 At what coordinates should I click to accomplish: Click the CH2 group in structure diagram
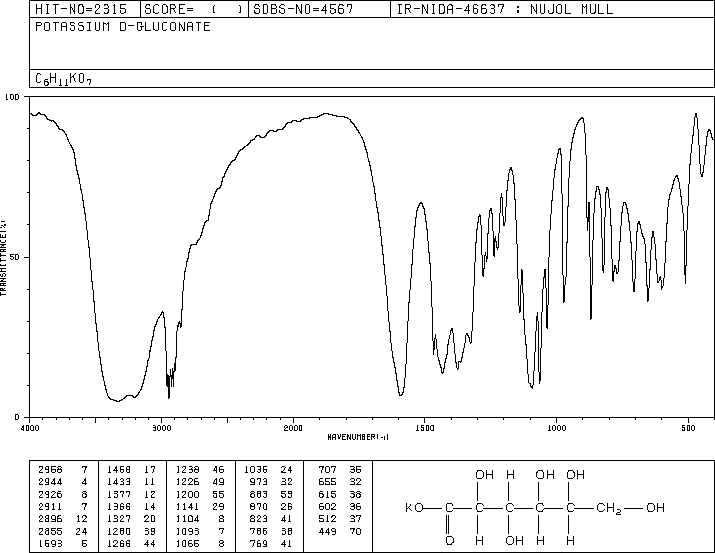[x=609, y=508]
